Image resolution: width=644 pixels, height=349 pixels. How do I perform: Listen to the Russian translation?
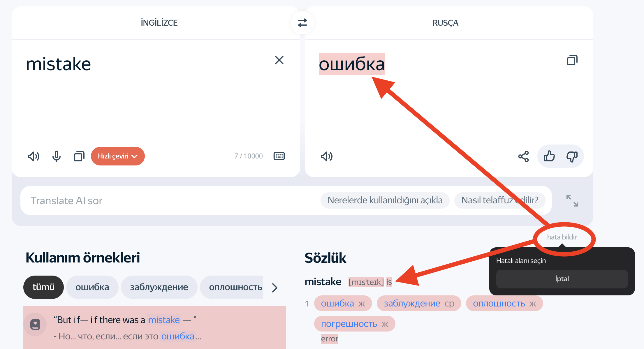(327, 156)
